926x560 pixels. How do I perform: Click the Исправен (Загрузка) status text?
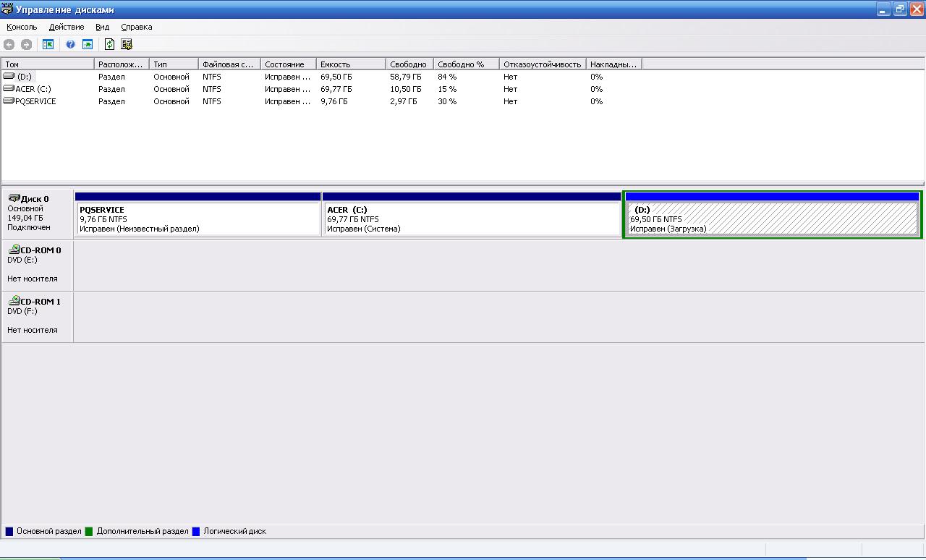click(x=668, y=229)
